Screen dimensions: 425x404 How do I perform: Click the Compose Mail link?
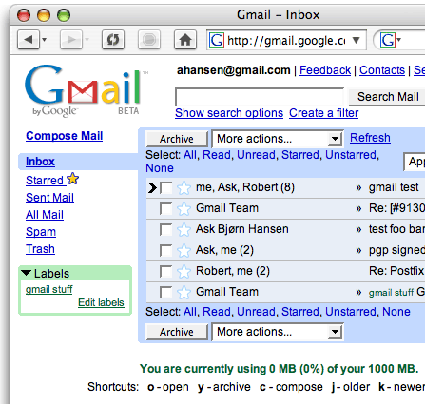(x=65, y=136)
